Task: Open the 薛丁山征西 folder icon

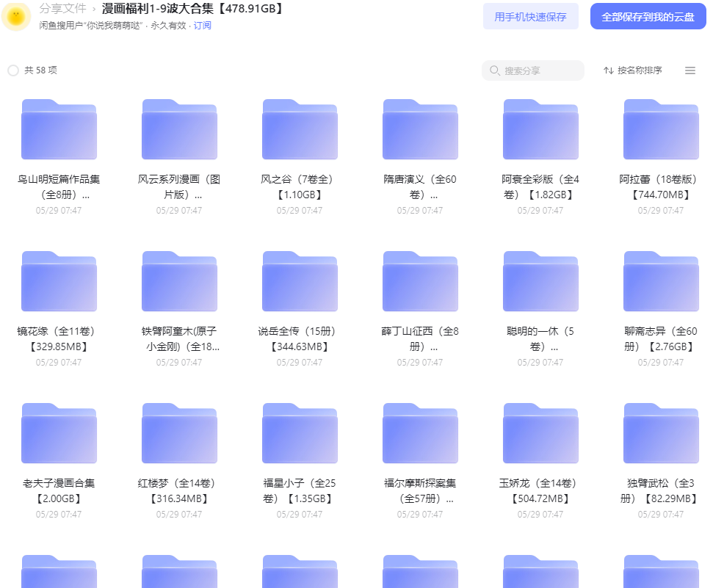Action: point(420,281)
